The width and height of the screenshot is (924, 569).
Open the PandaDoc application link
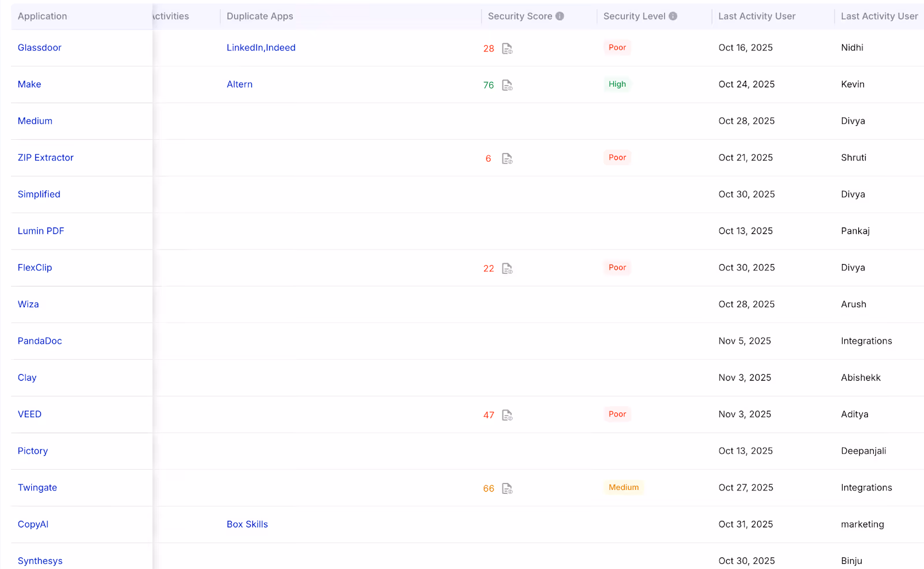40,341
